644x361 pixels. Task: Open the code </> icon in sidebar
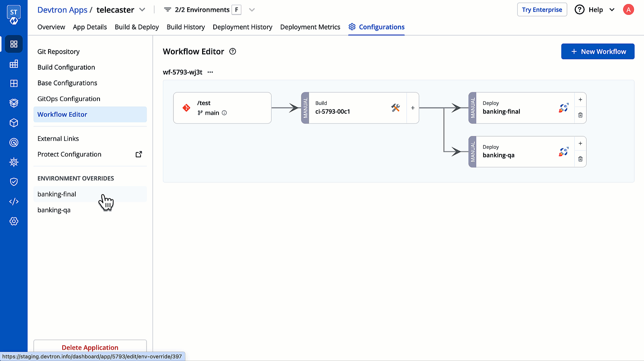tap(14, 201)
